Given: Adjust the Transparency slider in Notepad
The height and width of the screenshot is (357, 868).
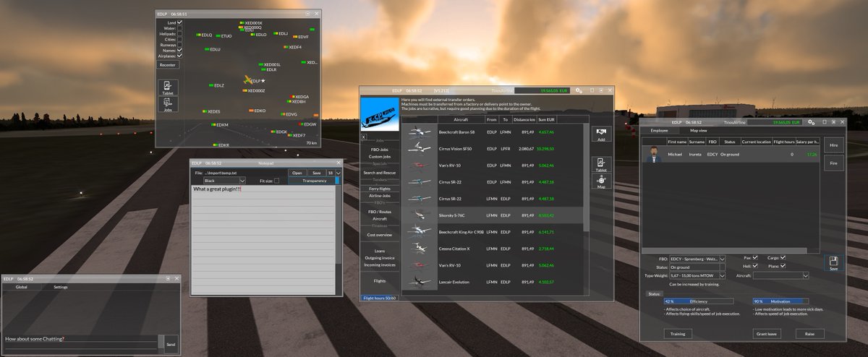Looking at the screenshot, I should tap(314, 181).
